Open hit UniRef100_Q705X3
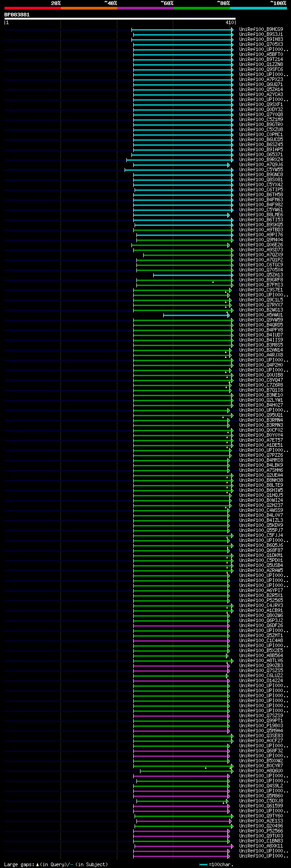The height and width of the screenshot is (868, 291). tap(261, 45)
